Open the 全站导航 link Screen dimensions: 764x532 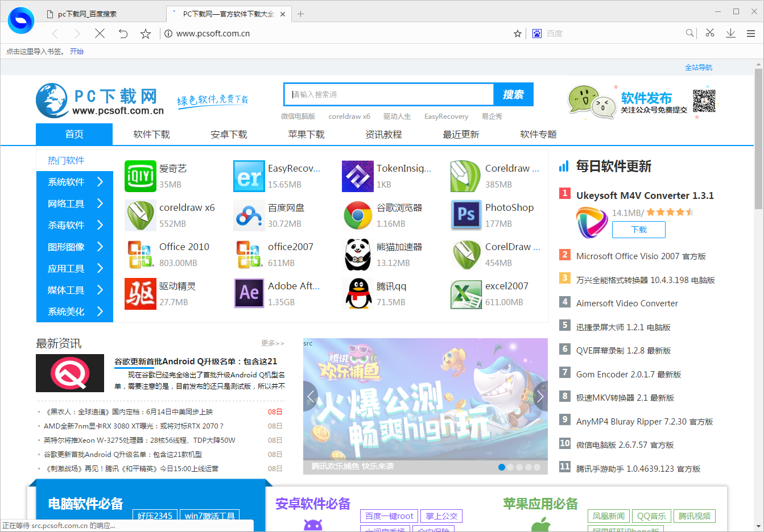click(699, 68)
